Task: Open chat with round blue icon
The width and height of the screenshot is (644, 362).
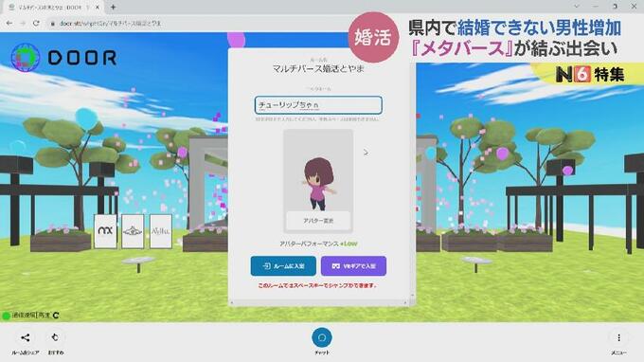Action: (x=322, y=337)
